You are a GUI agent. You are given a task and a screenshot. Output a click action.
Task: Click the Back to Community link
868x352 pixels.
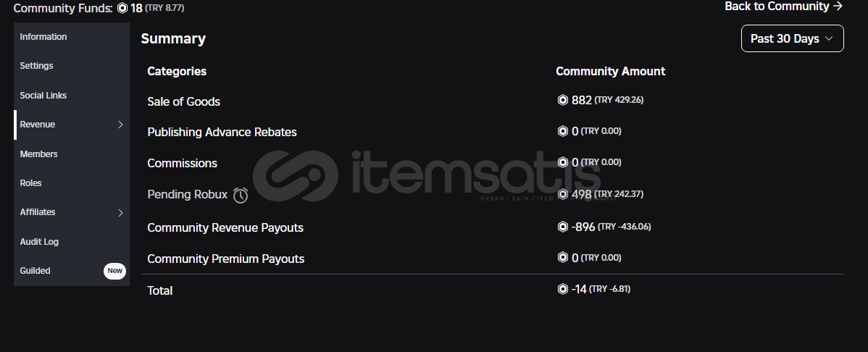(x=783, y=6)
